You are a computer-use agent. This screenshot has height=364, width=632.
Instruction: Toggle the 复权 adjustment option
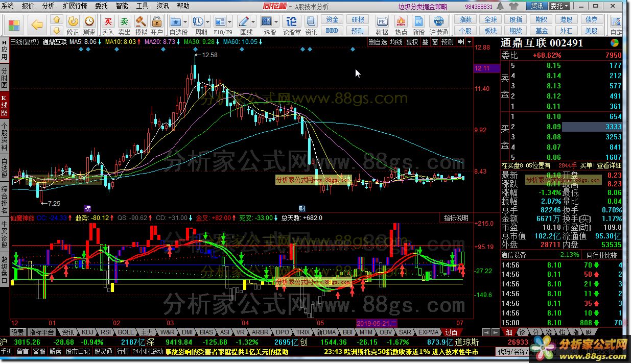pos(412,42)
